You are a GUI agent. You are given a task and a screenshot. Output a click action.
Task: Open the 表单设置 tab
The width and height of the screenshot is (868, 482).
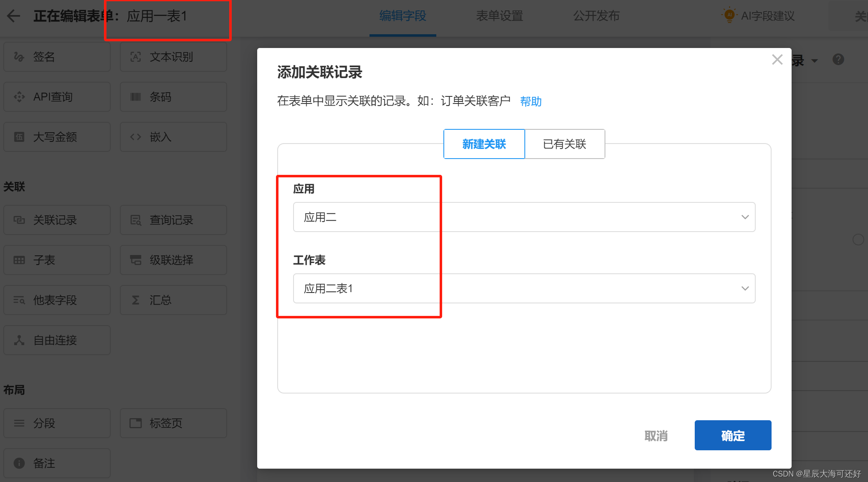(499, 16)
